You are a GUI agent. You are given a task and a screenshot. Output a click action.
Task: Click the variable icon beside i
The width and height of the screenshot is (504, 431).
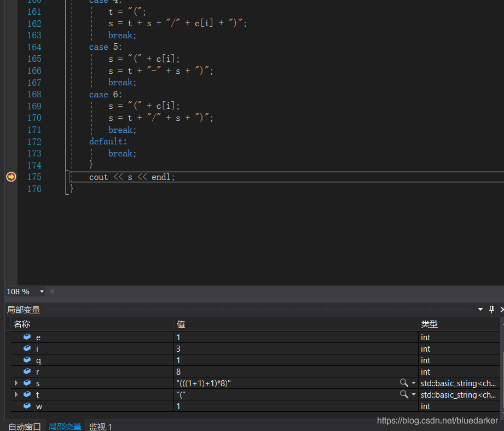pos(27,348)
